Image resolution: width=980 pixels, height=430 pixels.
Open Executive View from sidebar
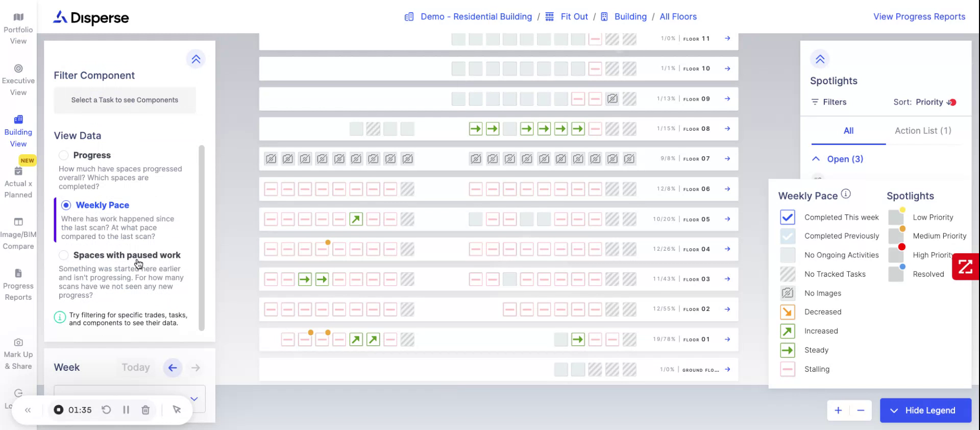pos(18,80)
